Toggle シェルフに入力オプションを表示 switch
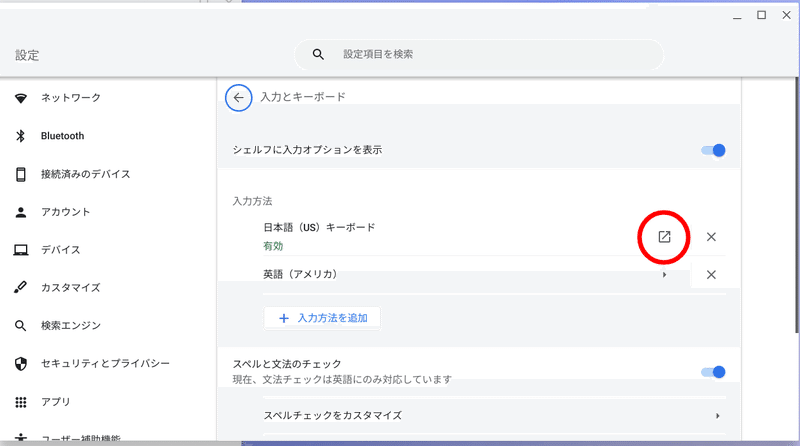The height and width of the screenshot is (446, 800). tap(713, 150)
